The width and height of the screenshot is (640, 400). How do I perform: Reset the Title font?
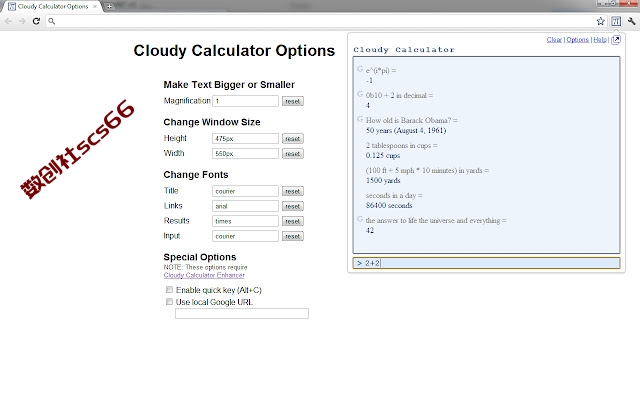pos(293,191)
